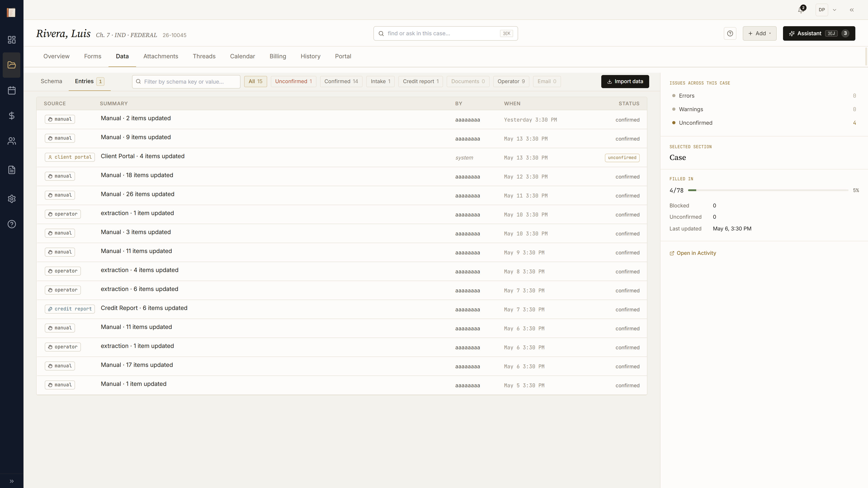Image resolution: width=868 pixels, height=488 pixels.
Task: Click manual tag on Manual 18 items row
Action: point(60,176)
